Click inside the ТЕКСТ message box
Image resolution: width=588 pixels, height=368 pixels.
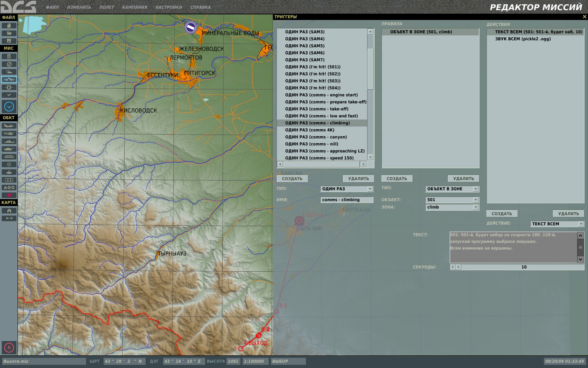tap(513, 247)
